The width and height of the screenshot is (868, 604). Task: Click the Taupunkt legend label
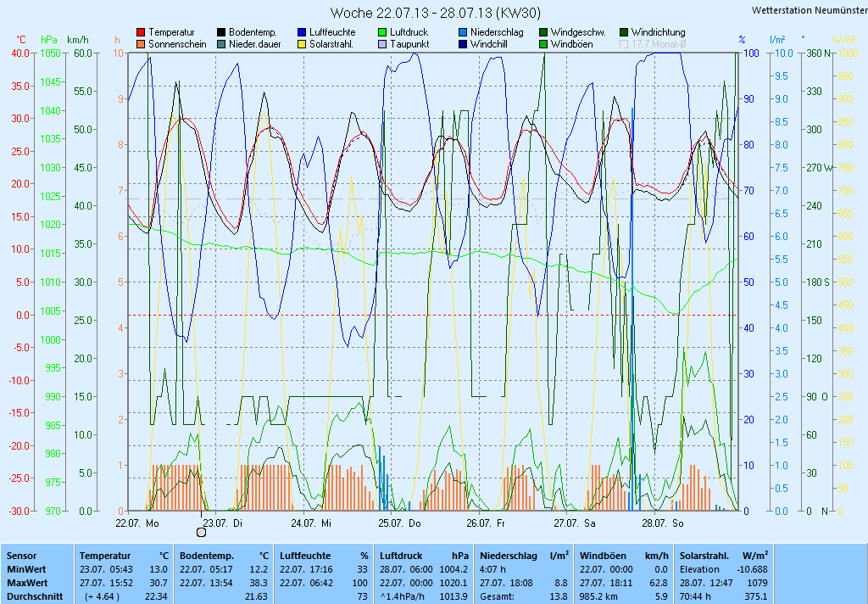coord(409,44)
